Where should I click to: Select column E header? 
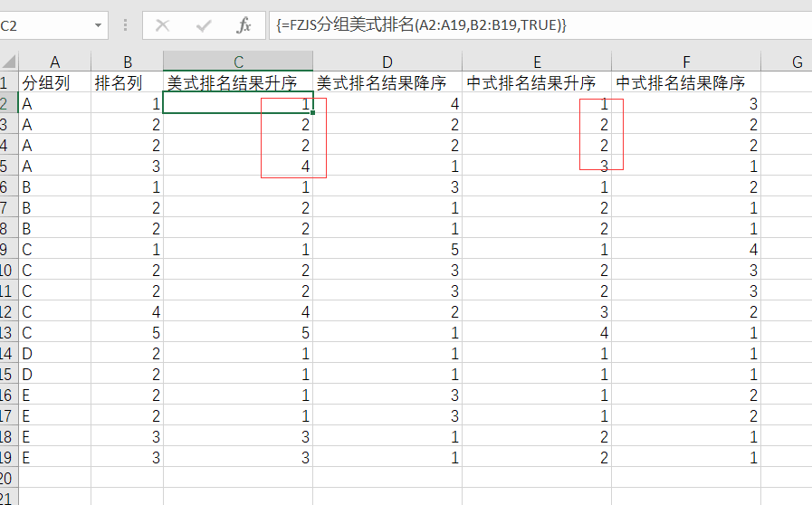(537, 62)
